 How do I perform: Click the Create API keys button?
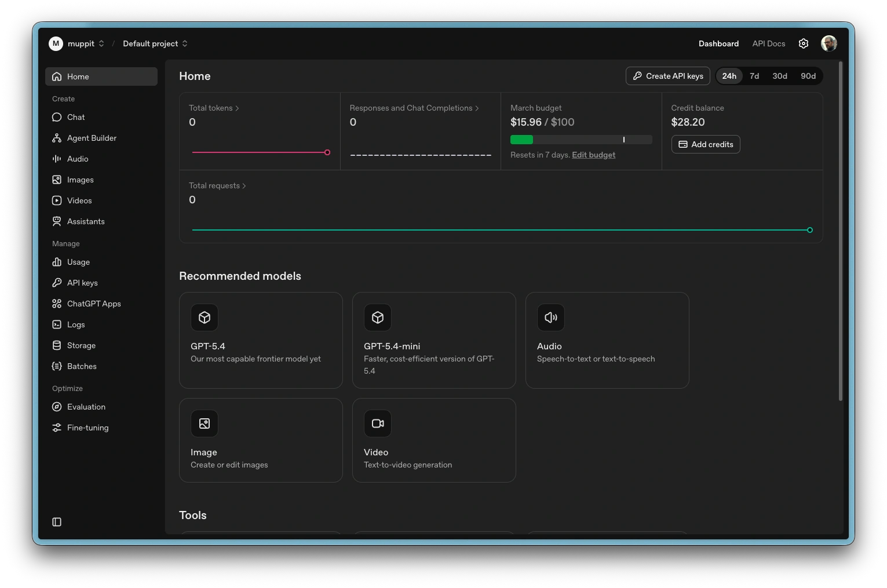[667, 76]
